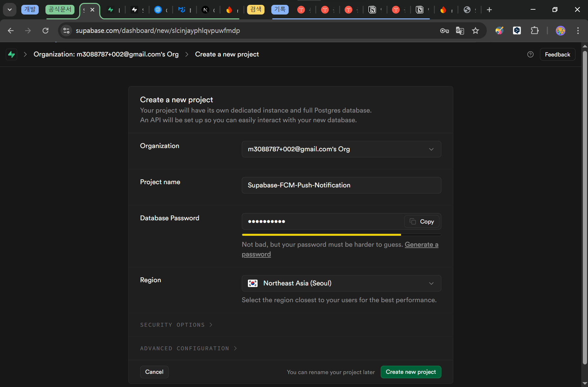Switch to the green Supabase icon tab
Viewport: 588px width, 387px height.
tap(111, 10)
